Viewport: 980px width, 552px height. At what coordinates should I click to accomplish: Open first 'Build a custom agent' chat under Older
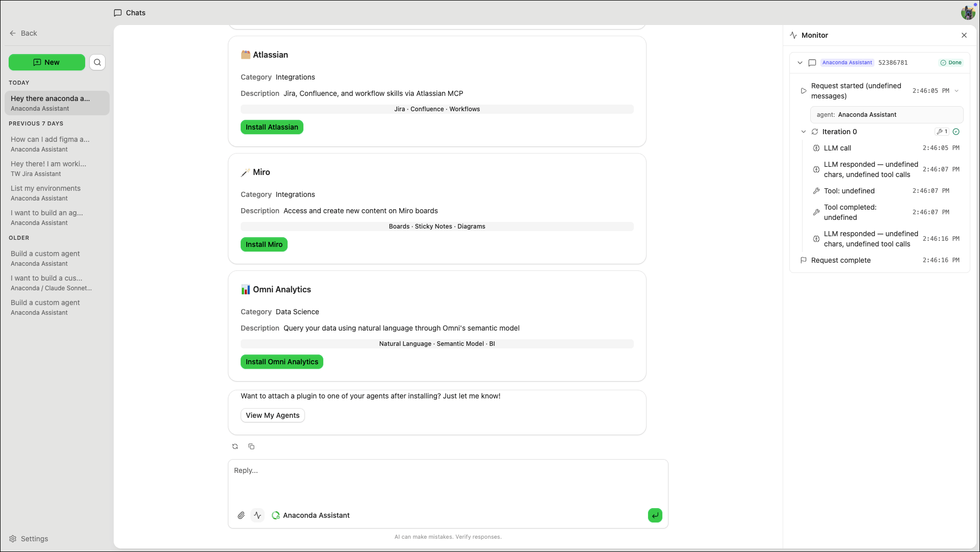57,258
